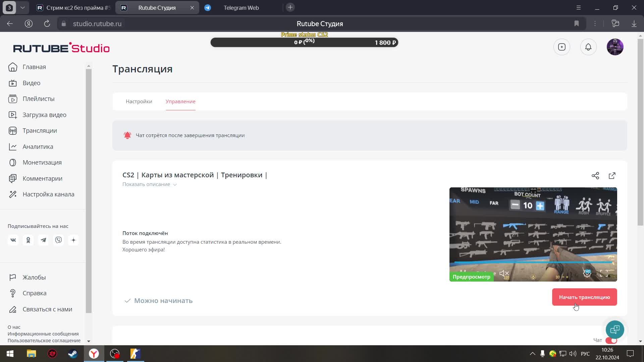
Task: Show hidden system tray icons
Action: click(x=532, y=354)
